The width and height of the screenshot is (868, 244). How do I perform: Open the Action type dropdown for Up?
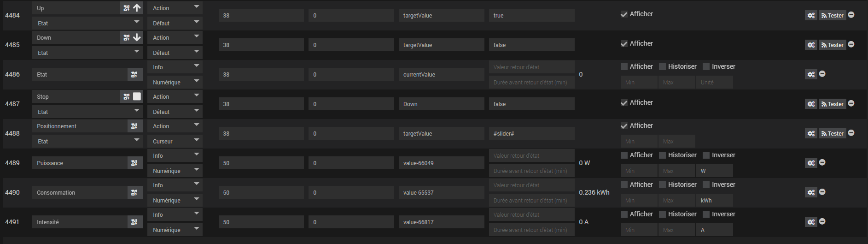175,8
